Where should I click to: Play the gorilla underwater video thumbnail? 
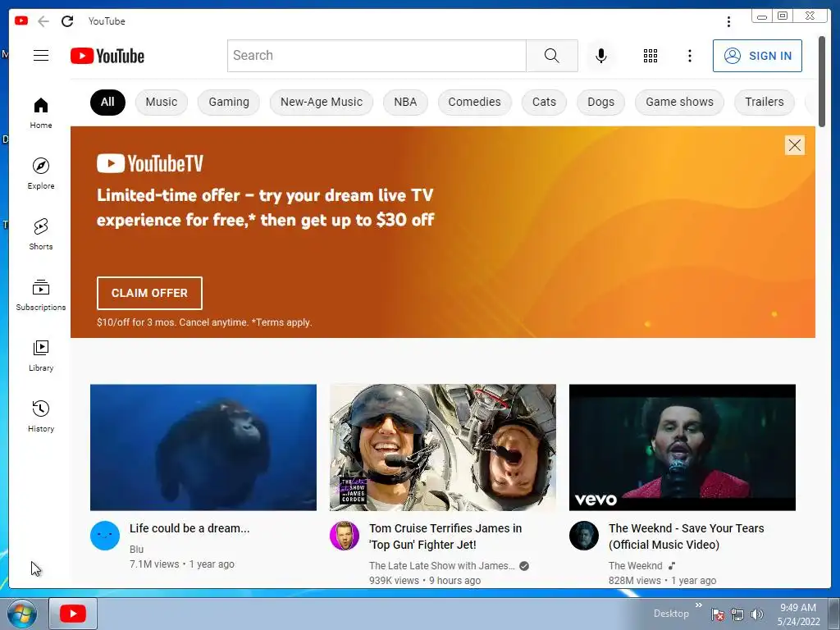tap(203, 447)
